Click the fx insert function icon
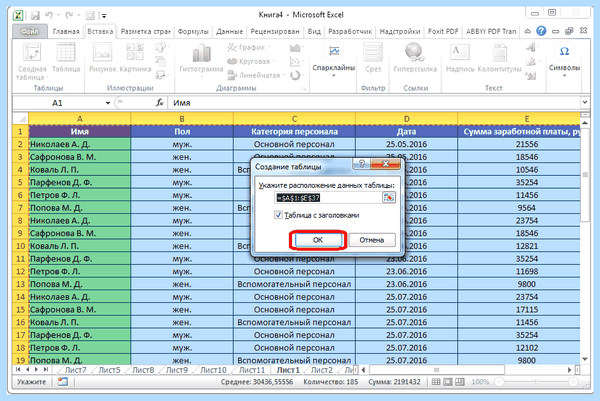 click(160, 103)
